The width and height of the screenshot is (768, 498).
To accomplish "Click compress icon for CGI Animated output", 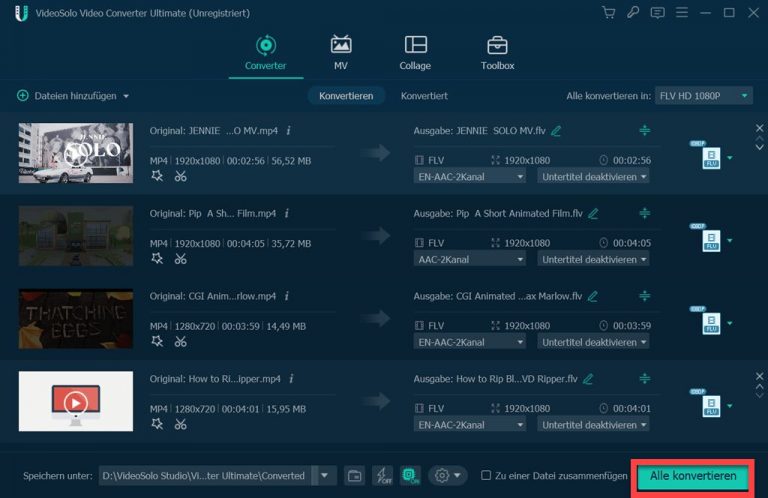I will tap(645, 296).
